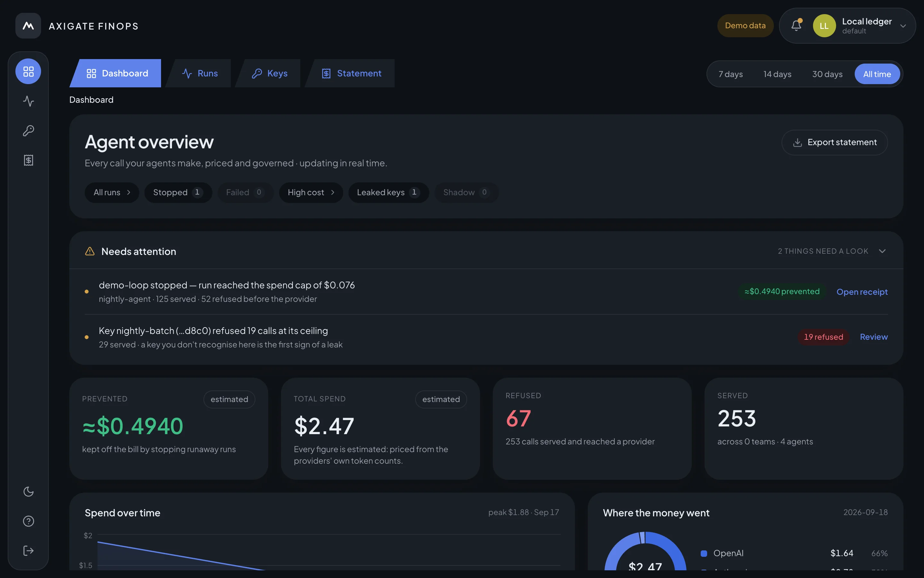This screenshot has height=578, width=924.
Task: Toggle the Stopped filter chip
Action: [178, 192]
